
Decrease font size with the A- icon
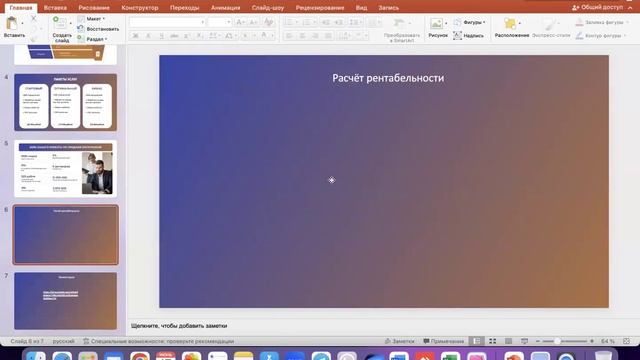(253, 22)
